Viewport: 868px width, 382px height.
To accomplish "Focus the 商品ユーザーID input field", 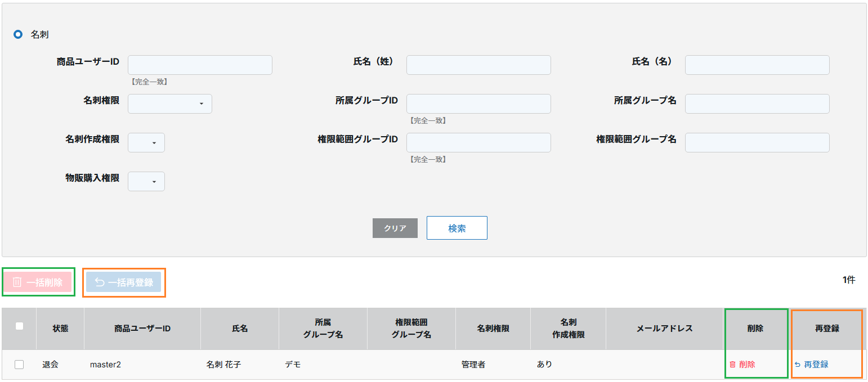I will point(200,65).
